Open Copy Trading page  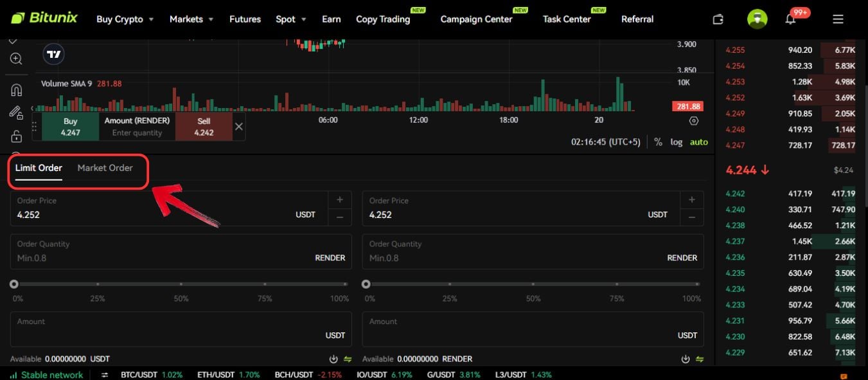383,19
